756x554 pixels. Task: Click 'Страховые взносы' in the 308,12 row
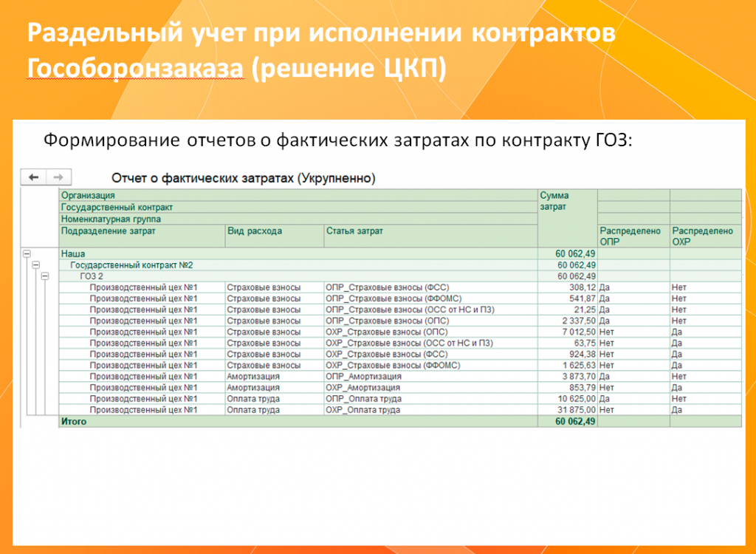[264, 287]
